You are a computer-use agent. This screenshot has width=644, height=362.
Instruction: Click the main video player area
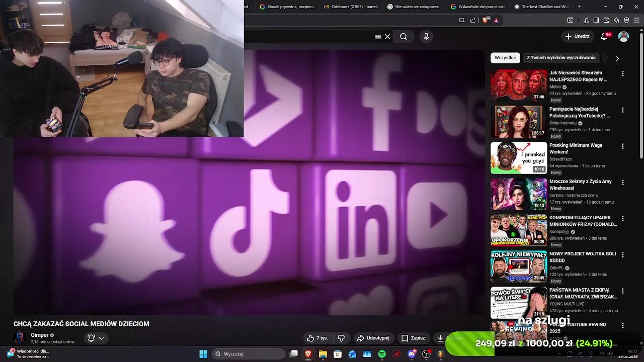tap(249, 182)
